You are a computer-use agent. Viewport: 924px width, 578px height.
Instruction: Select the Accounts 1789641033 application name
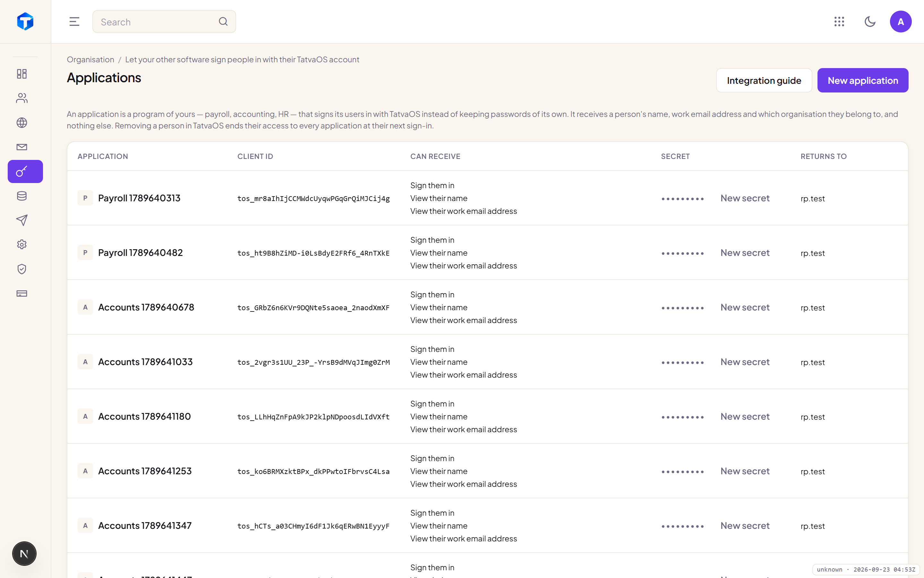pos(145,362)
